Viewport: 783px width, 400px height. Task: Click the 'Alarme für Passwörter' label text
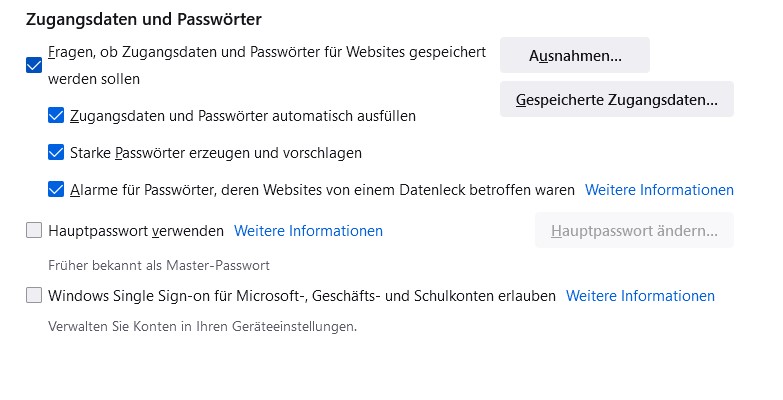(322, 190)
